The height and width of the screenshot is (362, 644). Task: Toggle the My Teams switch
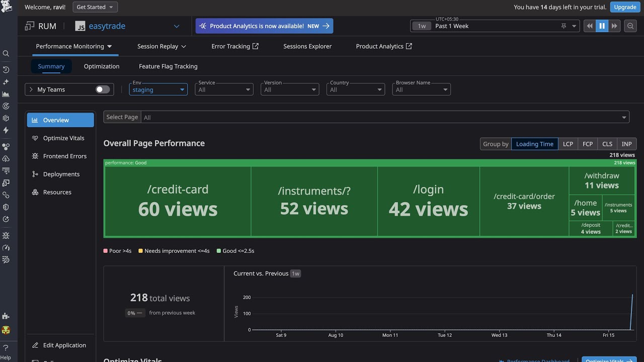pos(103,89)
